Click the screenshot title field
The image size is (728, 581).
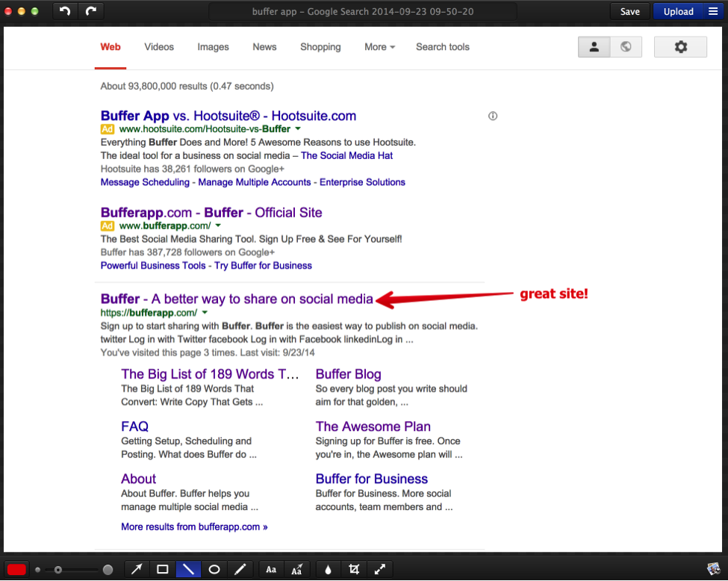pyautogui.click(x=363, y=11)
